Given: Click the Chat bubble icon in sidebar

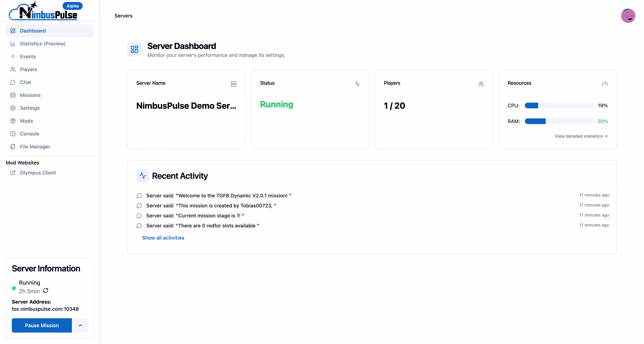Looking at the screenshot, I should pos(13,82).
